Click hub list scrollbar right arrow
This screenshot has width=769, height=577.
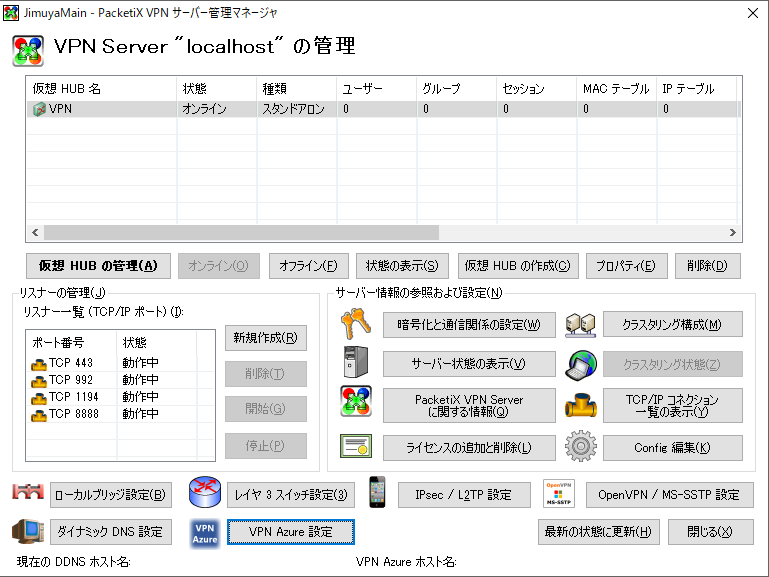[x=733, y=232]
